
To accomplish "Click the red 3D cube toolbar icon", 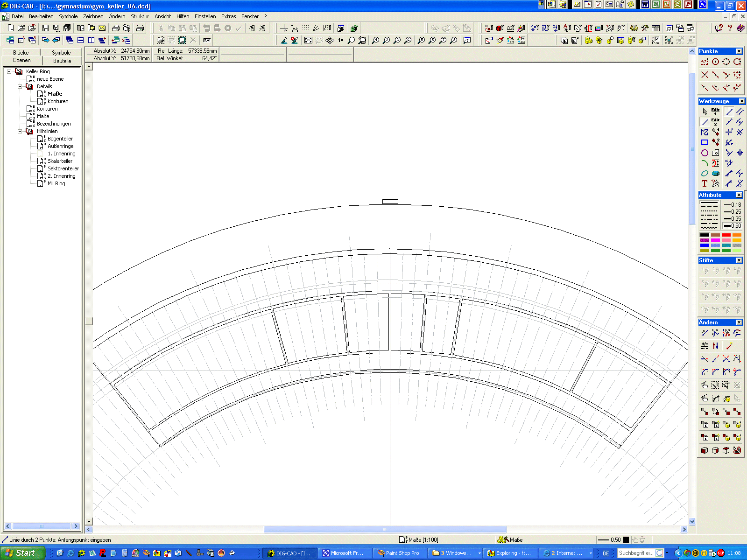I will (x=500, y=28).
